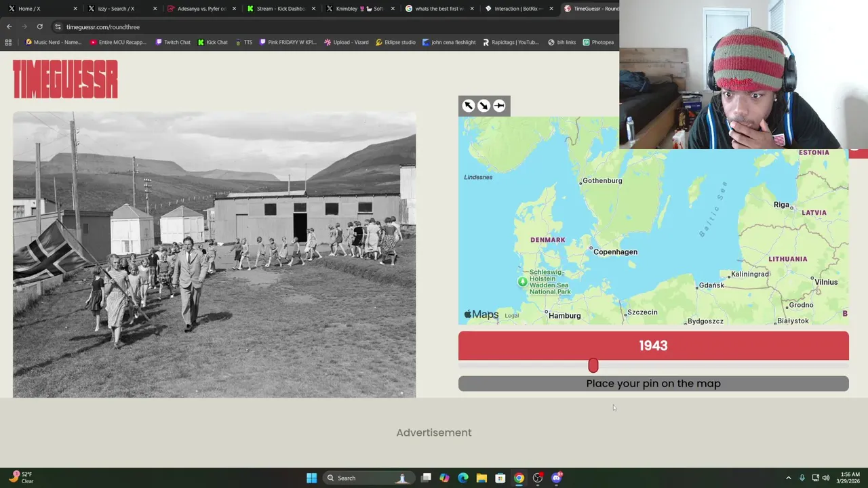Click the Vilnius label on the map
Screen dimensions: 868x488
pos(826,282)
